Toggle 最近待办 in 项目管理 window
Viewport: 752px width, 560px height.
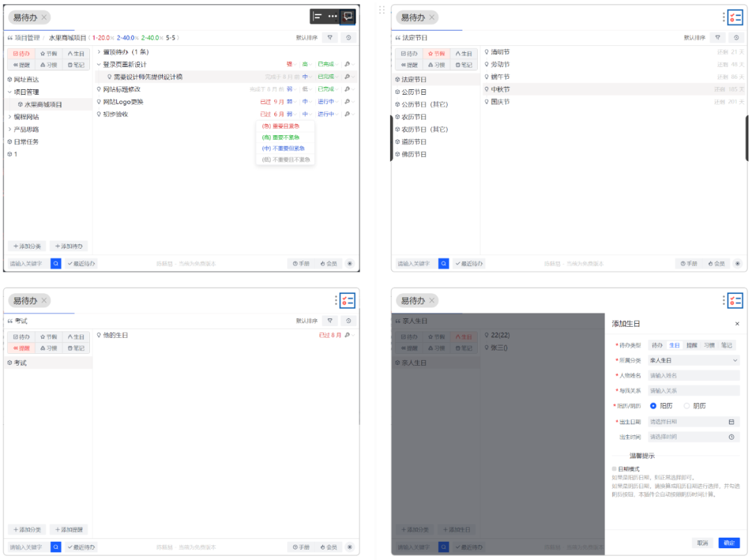pyautogui.click(x=81, y=263)
